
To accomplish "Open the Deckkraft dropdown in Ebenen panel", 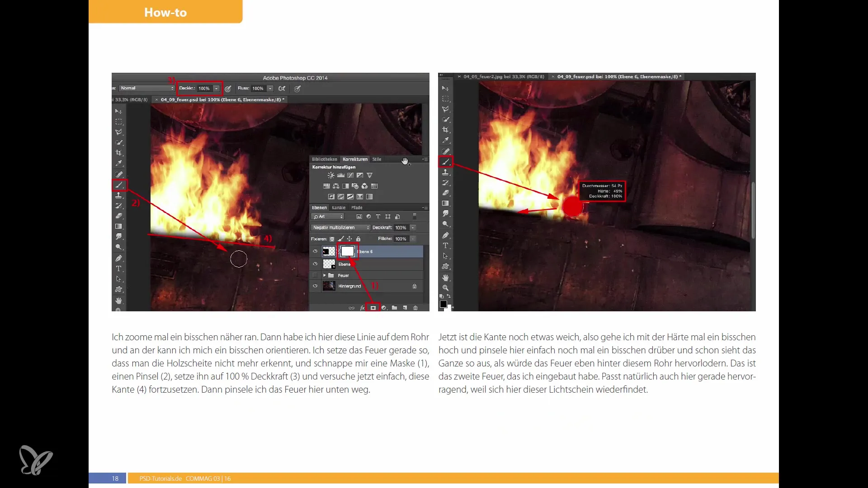I will click(x=413, y=228).
